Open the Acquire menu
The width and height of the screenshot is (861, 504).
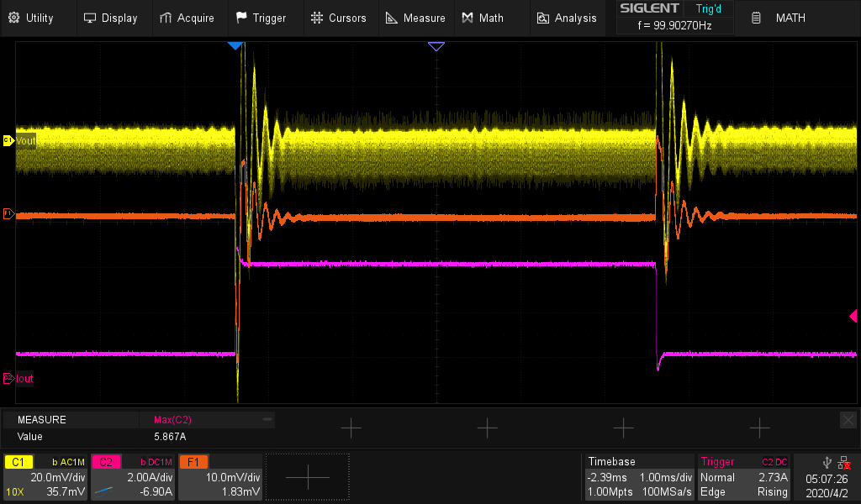tap(187, 18)
